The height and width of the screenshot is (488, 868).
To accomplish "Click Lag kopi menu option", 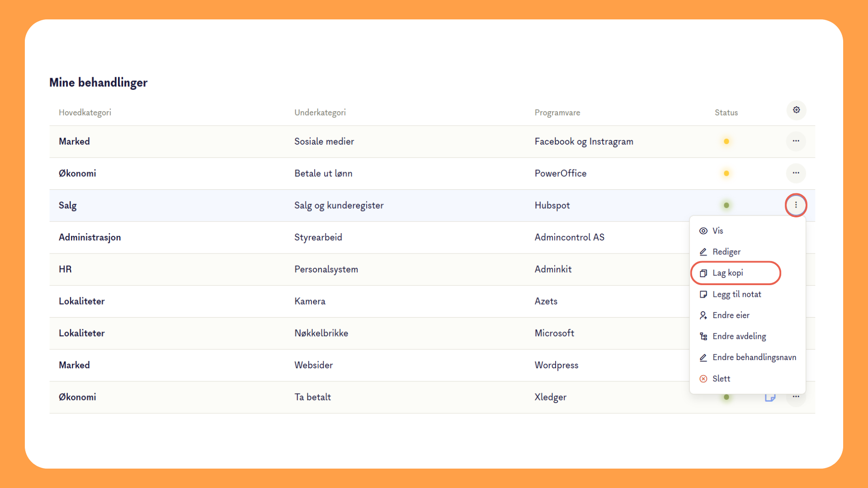I will pyautogui.click(x=727, y=273).
